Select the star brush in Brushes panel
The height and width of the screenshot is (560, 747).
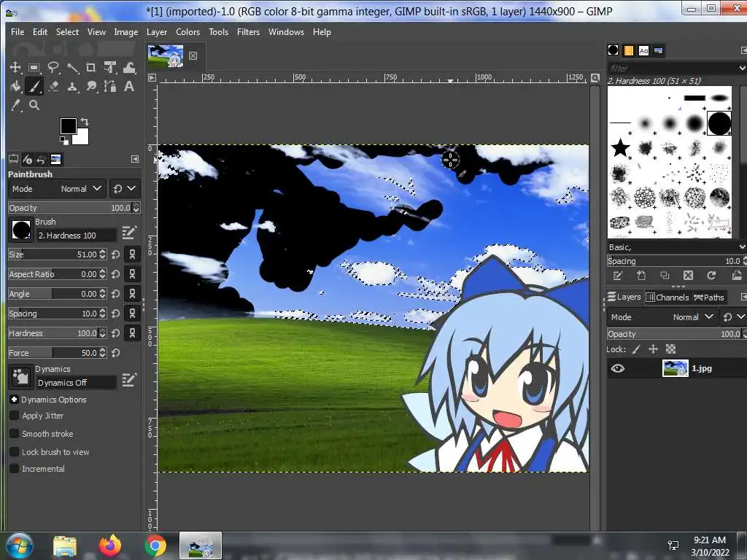620,147
